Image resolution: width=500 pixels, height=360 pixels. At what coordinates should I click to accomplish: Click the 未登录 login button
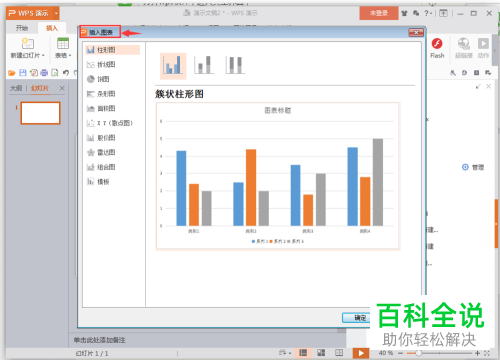point(379,13)
